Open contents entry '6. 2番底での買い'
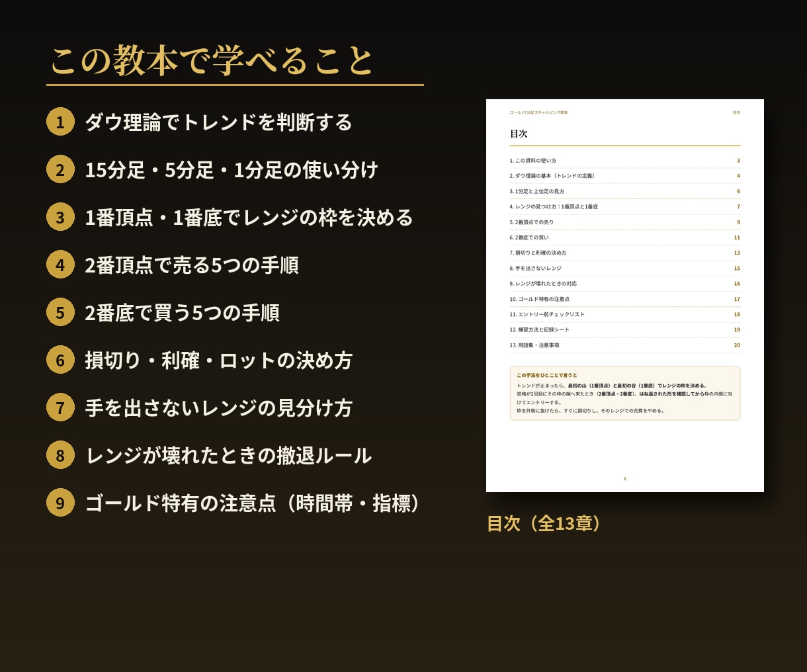 [529, 237]
